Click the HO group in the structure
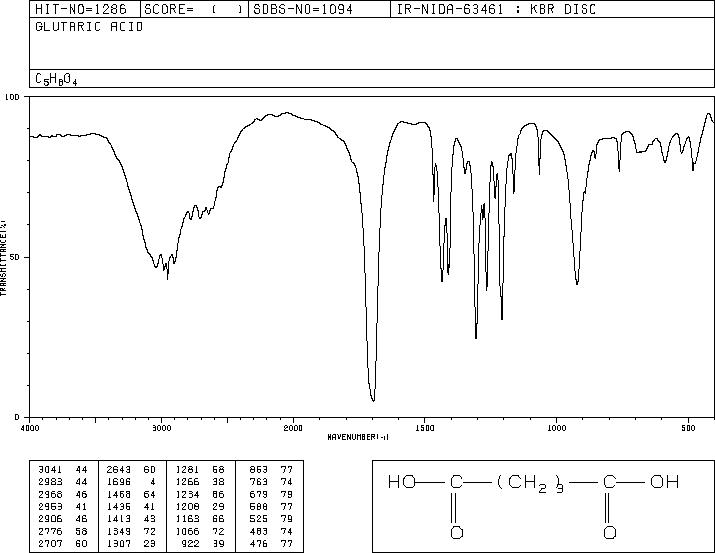The height and width of the screenshot is (553, 715). click(x=402, y=482)
